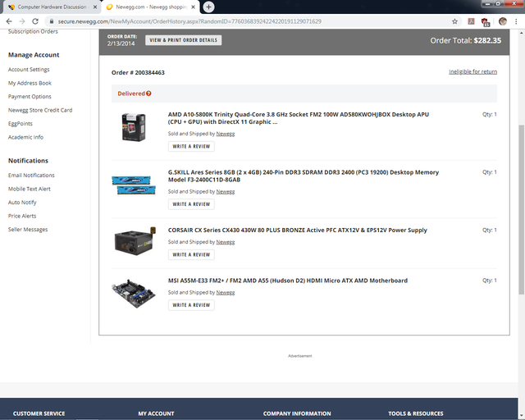Screen dimensions: 525x420
Task: Open Account Settings
Action: coord(29,70)
